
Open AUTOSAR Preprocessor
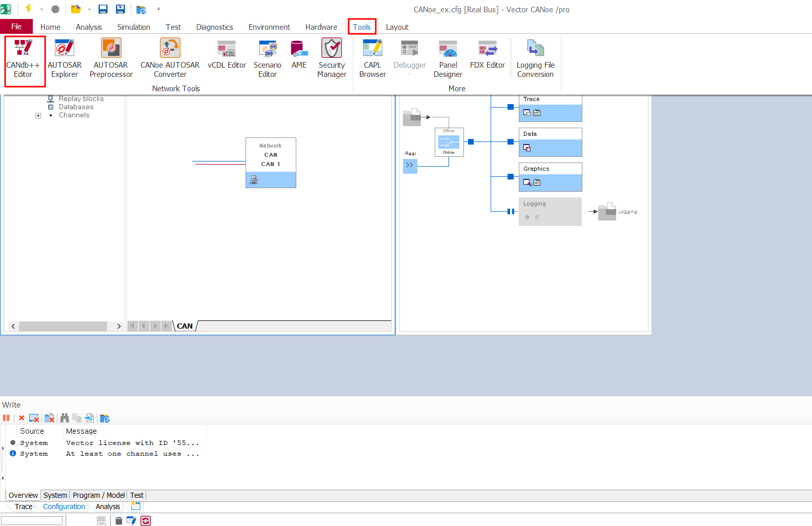(x=111, y=59)
